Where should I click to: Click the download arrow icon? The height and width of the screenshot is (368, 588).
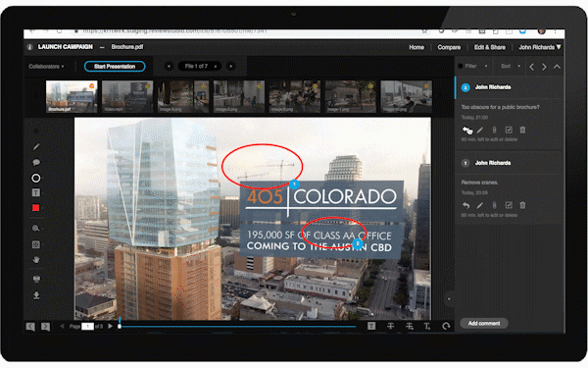click(36, 295)
